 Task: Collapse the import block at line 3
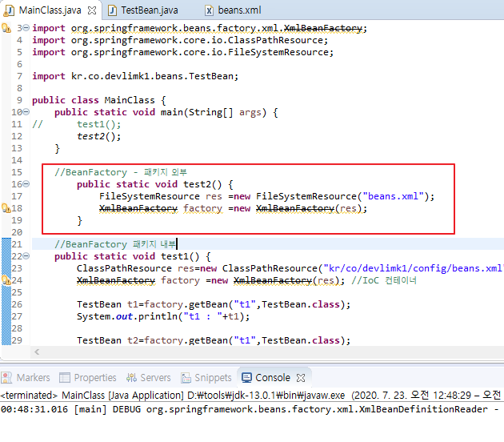(x=26, y=28)
